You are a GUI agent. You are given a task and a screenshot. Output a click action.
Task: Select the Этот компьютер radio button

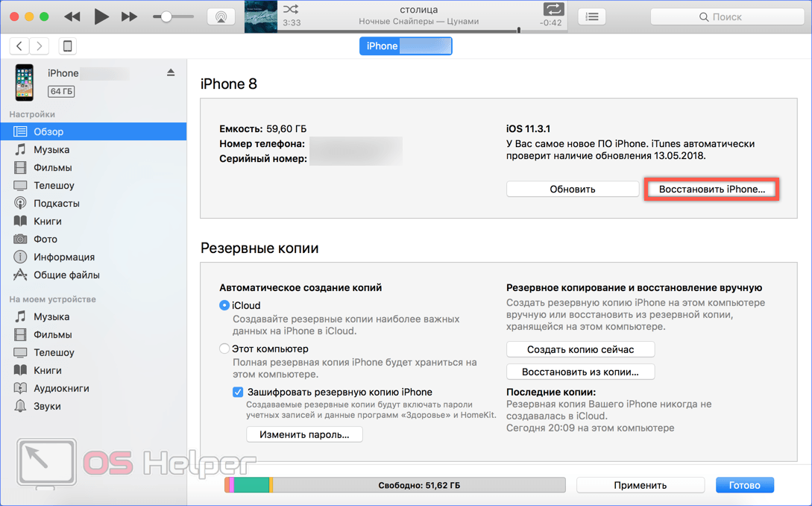tap(224, 349)
